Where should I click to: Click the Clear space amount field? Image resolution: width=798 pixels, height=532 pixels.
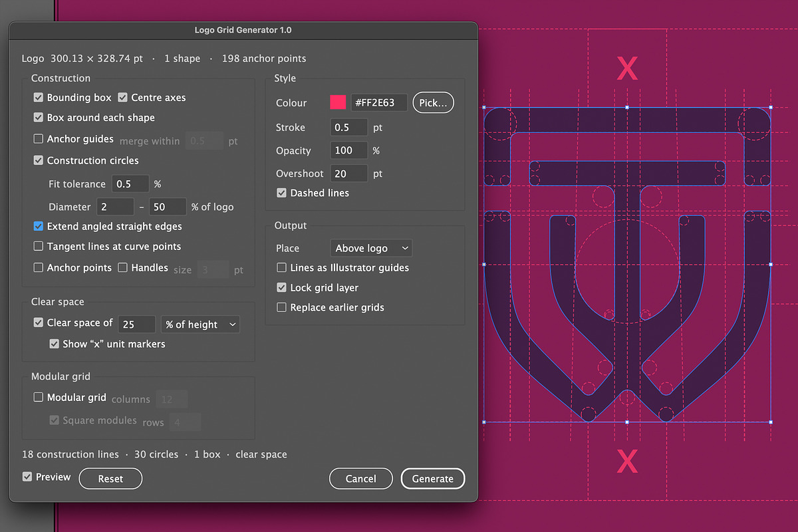[x=137, y=325]
